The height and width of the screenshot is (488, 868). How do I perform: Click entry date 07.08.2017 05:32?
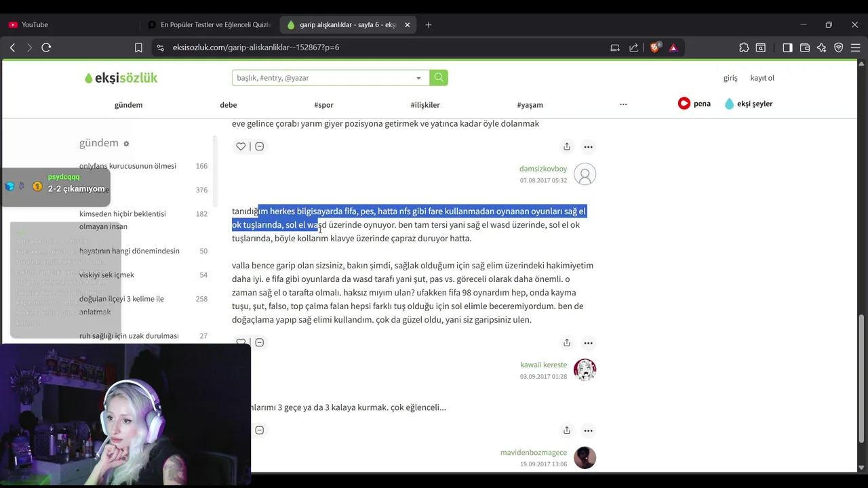[x=543, y=181]
